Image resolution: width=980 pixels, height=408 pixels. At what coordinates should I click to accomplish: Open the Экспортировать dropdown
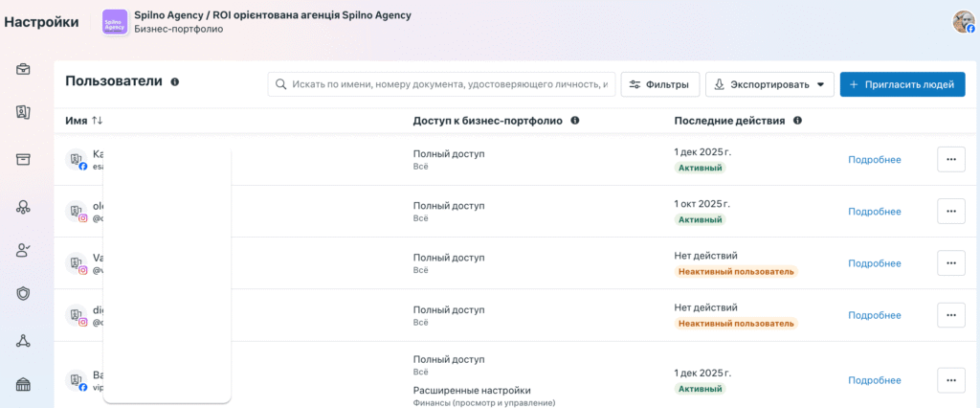click(769, 84)
